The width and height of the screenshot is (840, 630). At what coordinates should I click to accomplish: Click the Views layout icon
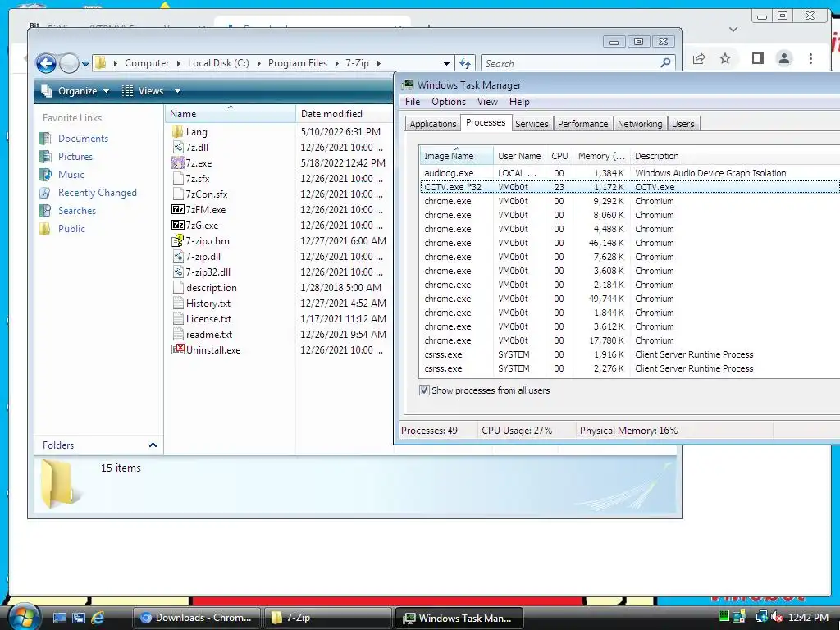[127, 91]
